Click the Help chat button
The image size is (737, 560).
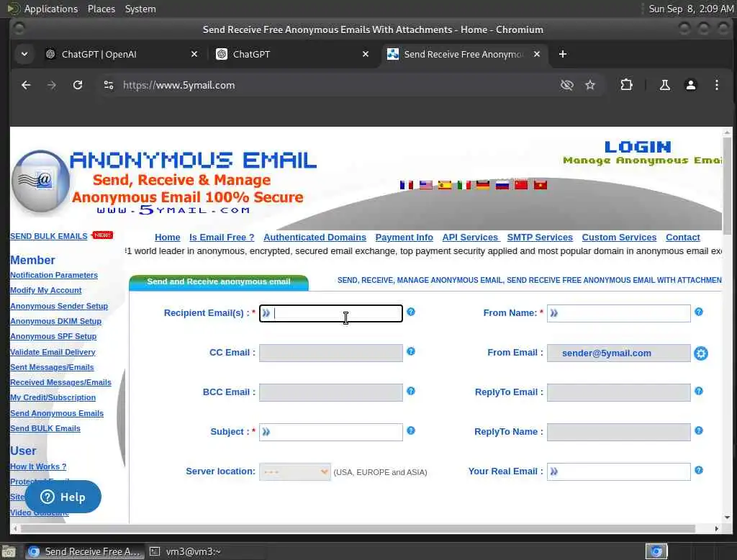(63, 497)
